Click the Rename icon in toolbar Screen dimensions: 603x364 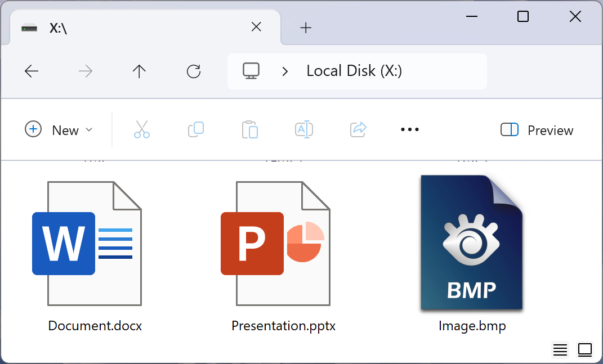(304, 129)
